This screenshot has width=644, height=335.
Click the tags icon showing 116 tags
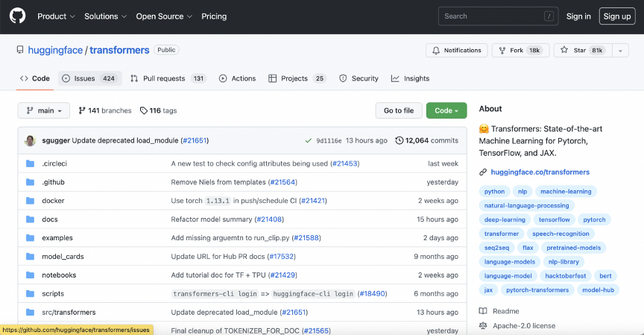coord(143,110)
